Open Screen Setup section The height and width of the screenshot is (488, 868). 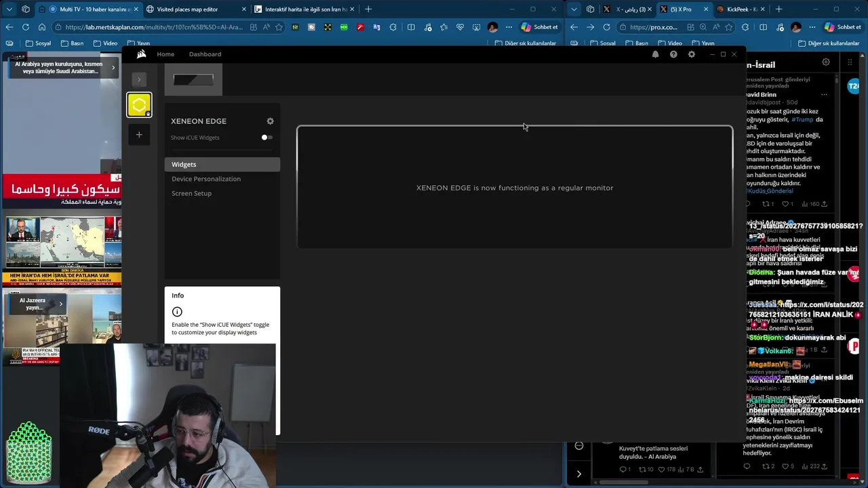click(191, 193)
